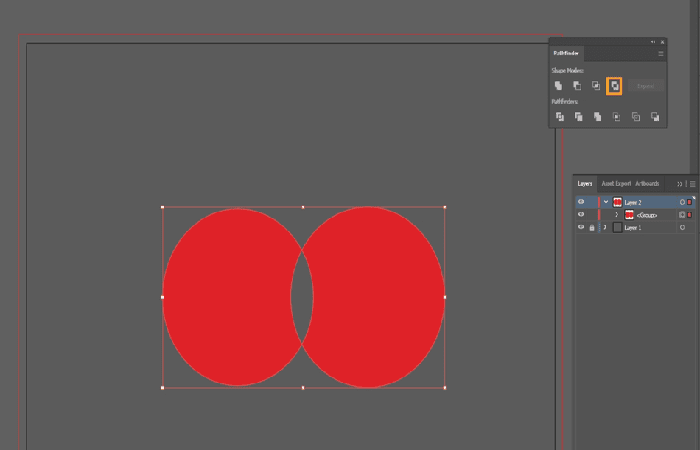Click the bottom-right bounding box handle
Image resolution: width=700 pixels, height=450 pixels.
(x=445, y=388)
